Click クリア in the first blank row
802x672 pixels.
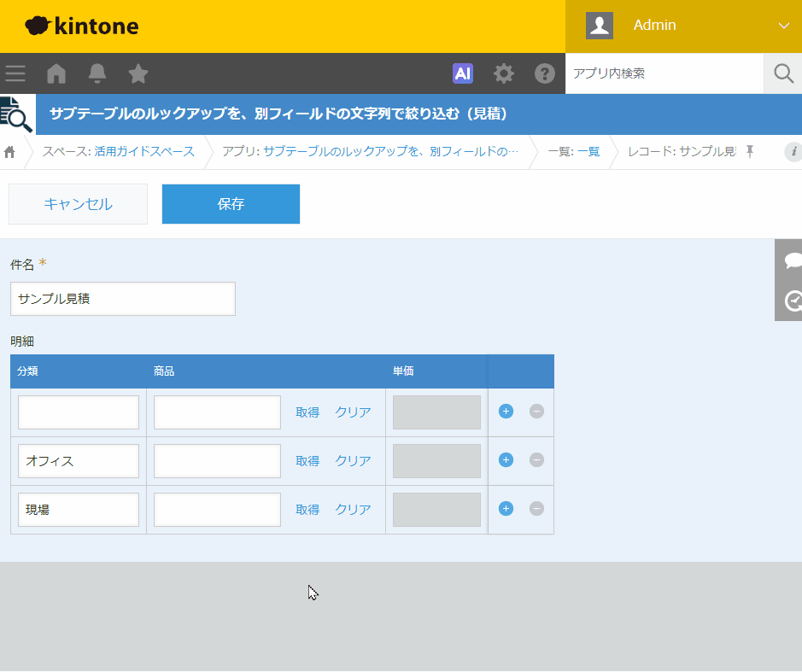[353, 412]
